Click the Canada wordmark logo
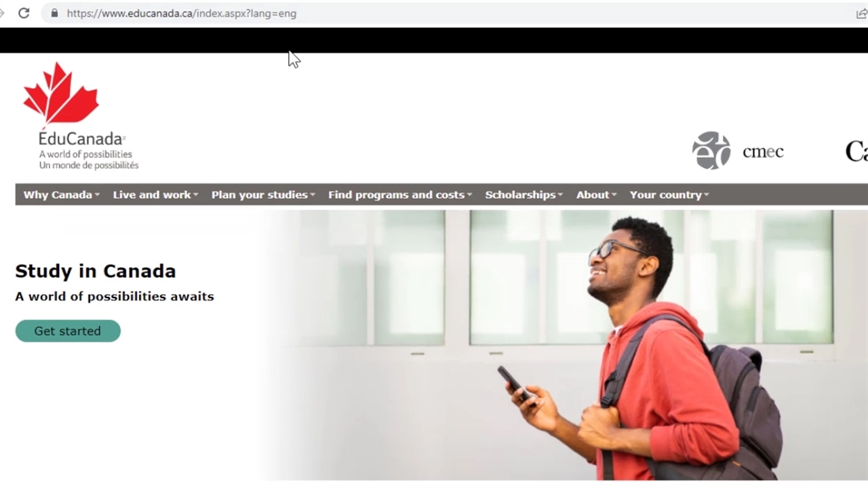The image size is (868, 488). (x=856, y=150)
